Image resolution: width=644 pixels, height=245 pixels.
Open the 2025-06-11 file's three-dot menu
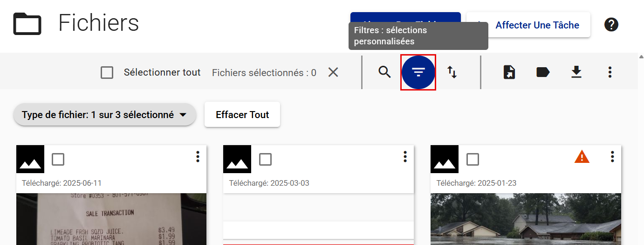point(198,157)
